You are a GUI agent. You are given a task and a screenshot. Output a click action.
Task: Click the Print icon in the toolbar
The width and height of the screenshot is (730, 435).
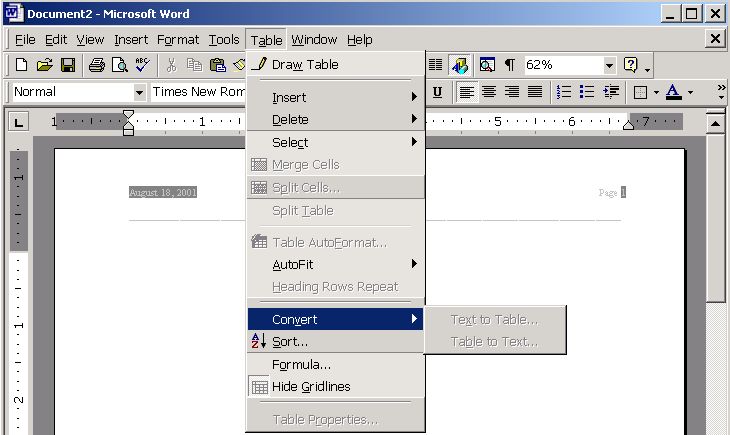97,65
